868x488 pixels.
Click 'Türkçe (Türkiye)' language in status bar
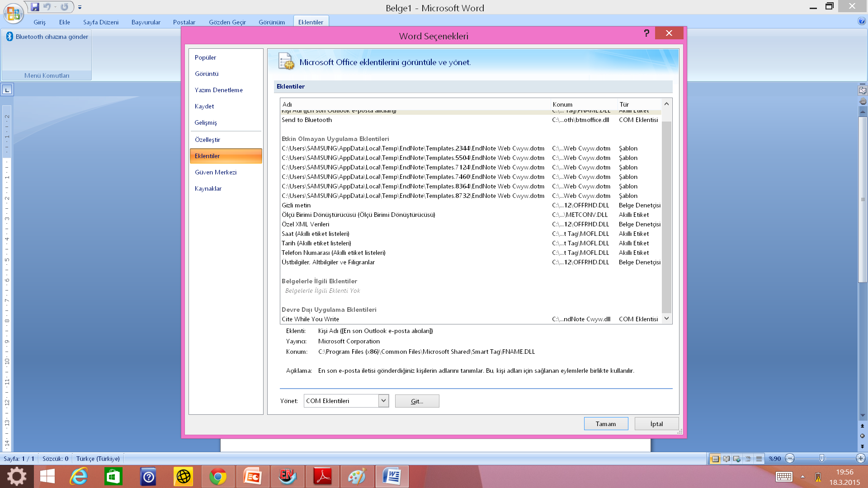(98, 459)
